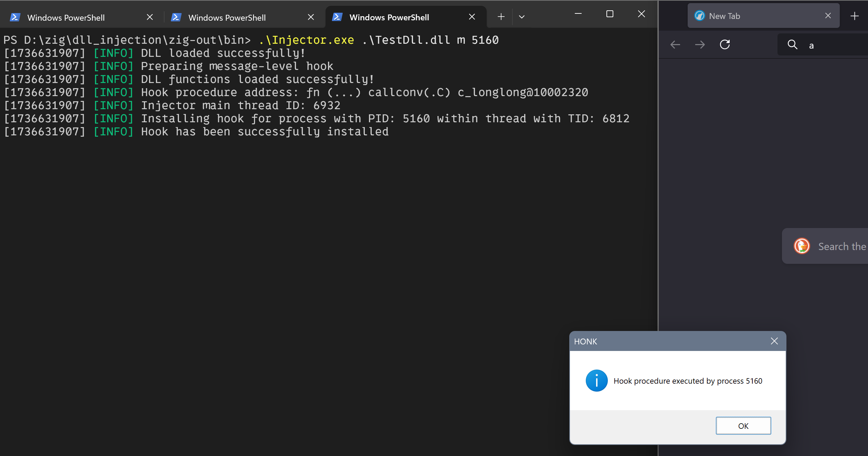Viewport: 868px width, 456px height.
Task: Open a new terminal tab with plus
Action: coord(501,17)
